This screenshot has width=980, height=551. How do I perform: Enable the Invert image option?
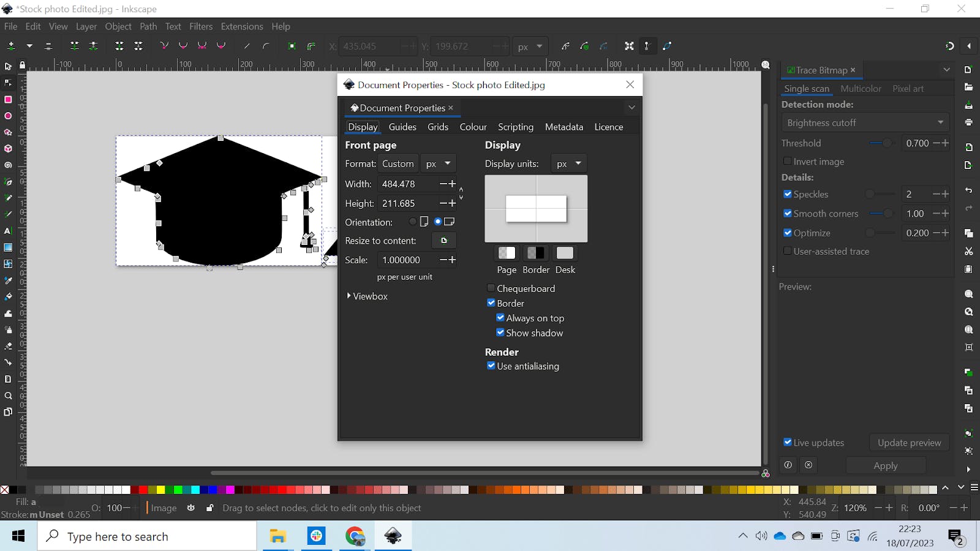(x=788, y=161)
